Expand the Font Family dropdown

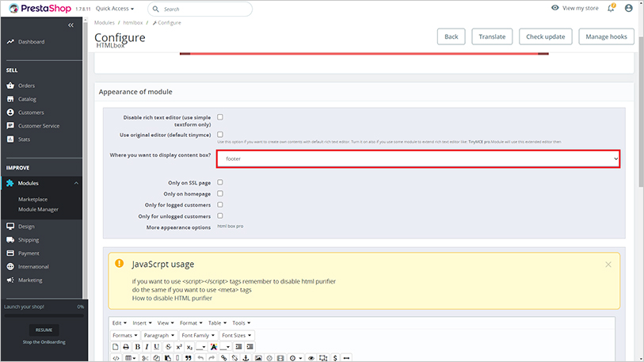coord(199,335)
